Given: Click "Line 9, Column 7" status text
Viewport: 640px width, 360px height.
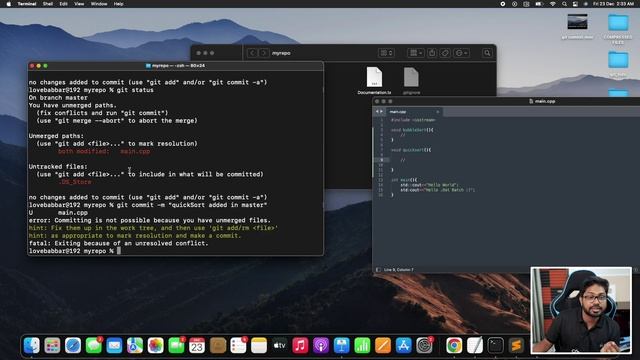Looking at the screenshot, I should [398, 269].
